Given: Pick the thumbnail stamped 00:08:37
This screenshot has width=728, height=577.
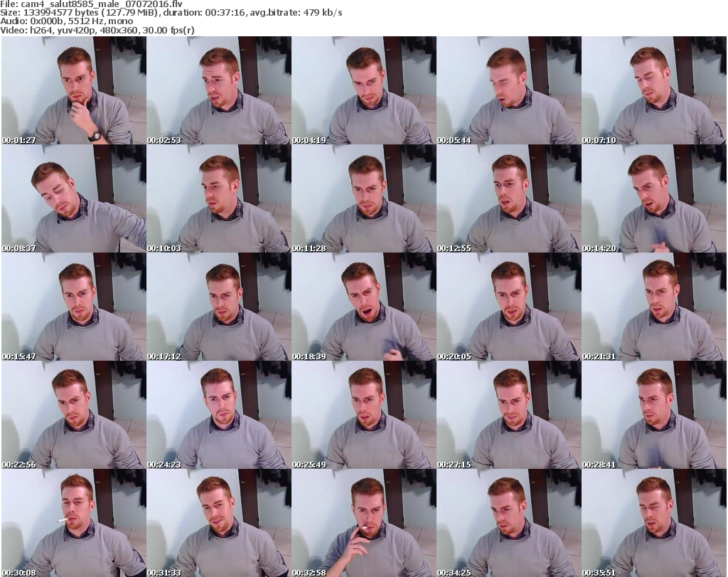Looking at the screenshot, I should 74,198.
